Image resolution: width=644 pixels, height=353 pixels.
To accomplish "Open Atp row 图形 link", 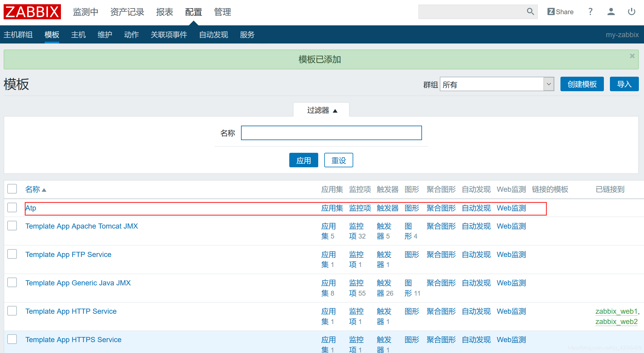I will coord(412,208).
